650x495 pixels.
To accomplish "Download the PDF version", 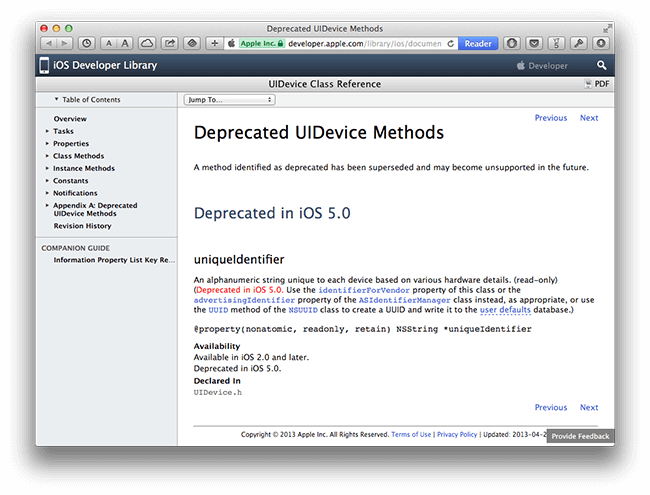I will [597, 84].
